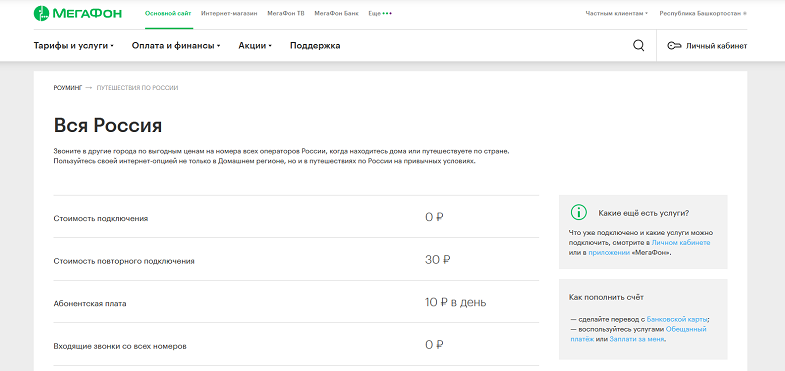This screenshot has width=785, height=371.
Task: Click the Абонентская плата label
Action: tap(90, 304)
